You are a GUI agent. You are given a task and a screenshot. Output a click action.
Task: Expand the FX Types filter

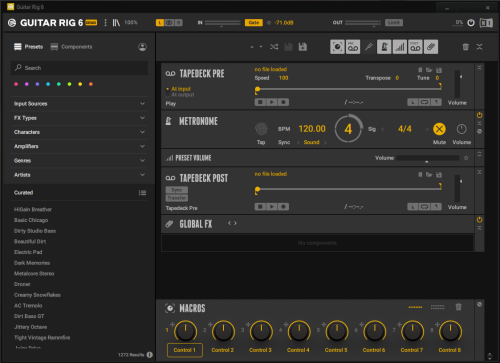pos(79,118)
